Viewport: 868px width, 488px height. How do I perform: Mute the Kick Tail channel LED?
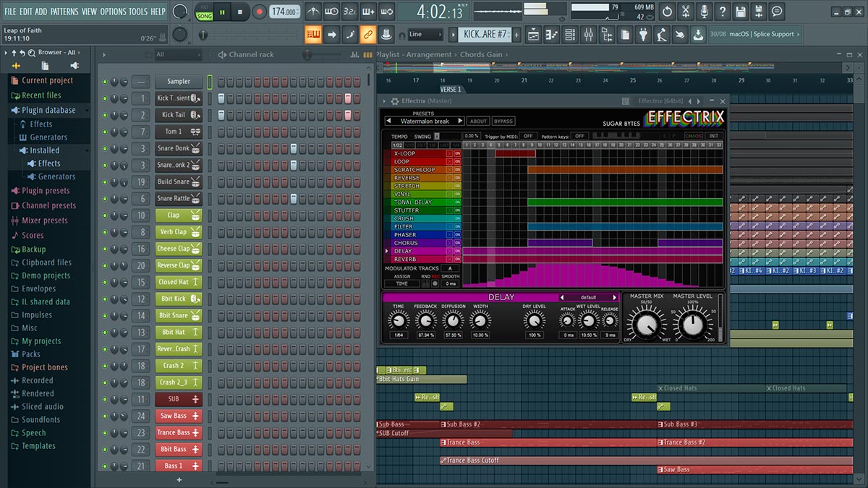click(105, 115)
